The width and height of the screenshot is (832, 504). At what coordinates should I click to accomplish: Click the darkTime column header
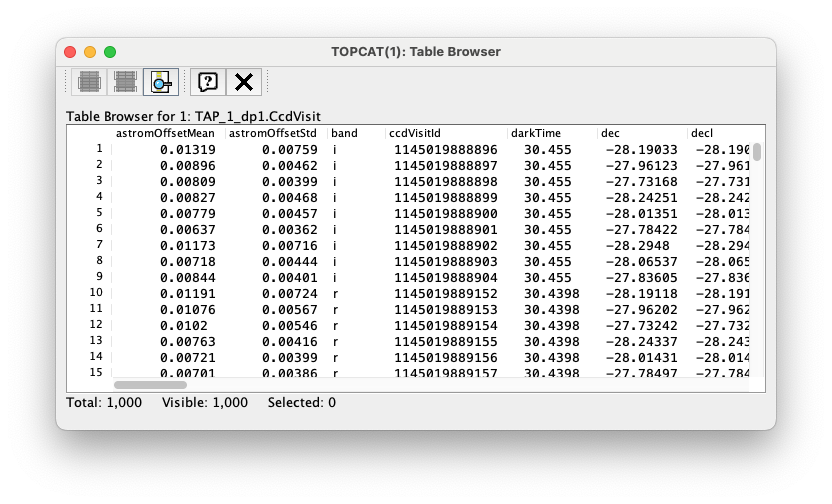point(549,133)
